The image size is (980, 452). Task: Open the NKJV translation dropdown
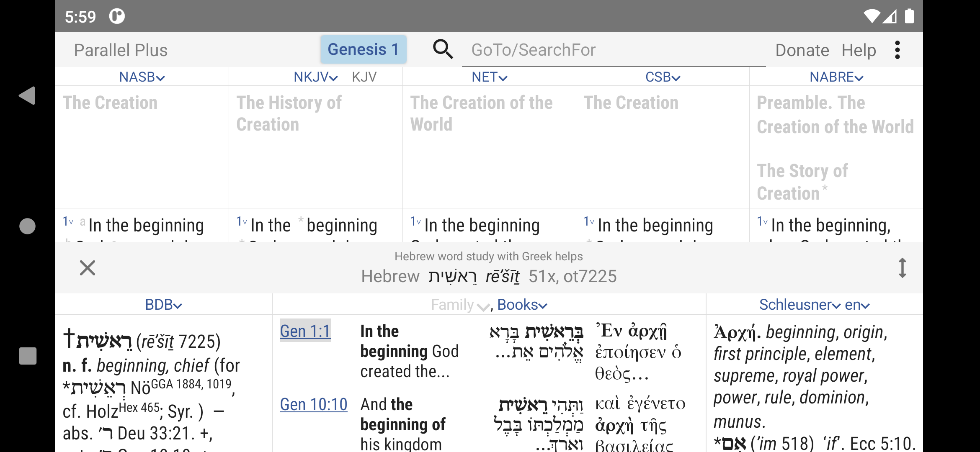[x=315, y=77]
